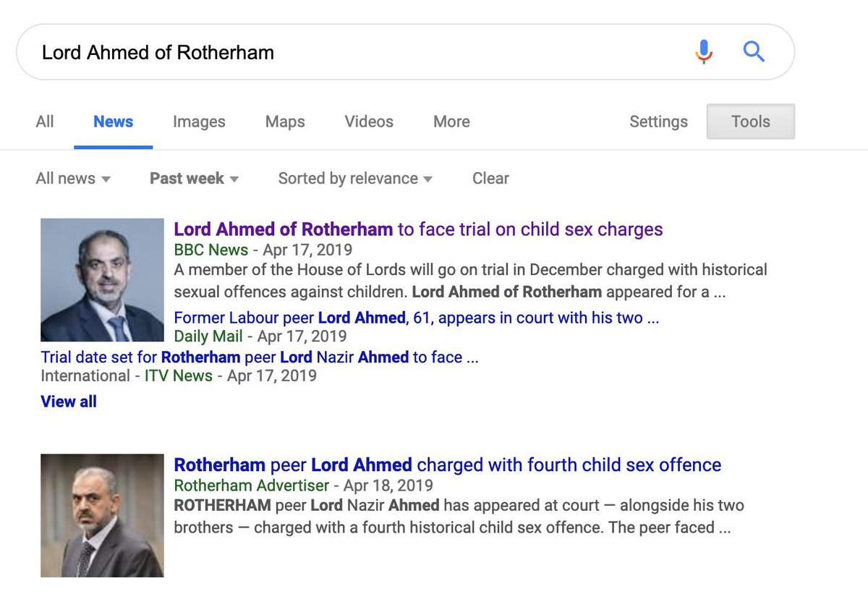Open Rotherham Advertiser fourth offence headline
The image size is (868, 602).
(448, 465)
